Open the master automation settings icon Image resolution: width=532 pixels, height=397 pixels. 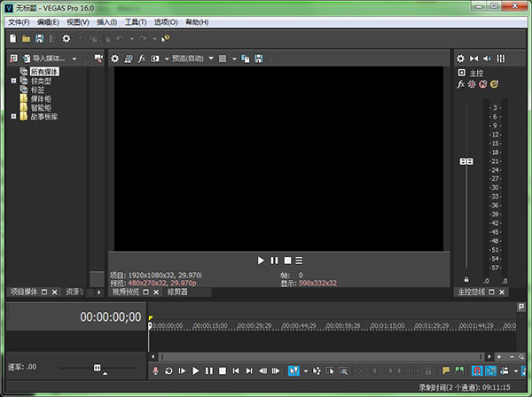472,84
